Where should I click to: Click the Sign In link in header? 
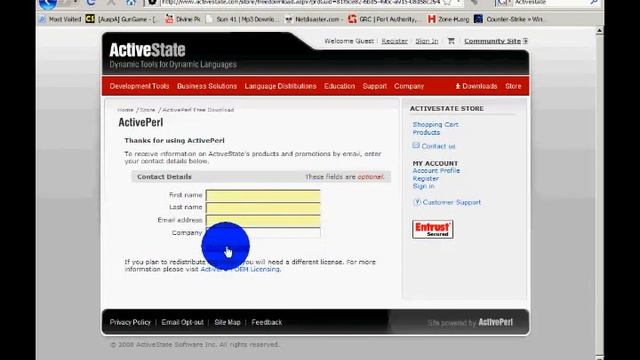click(427, 41)
